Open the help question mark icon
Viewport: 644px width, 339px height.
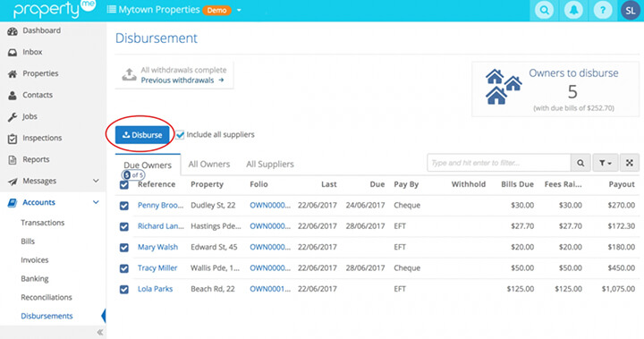click(603, 10)
